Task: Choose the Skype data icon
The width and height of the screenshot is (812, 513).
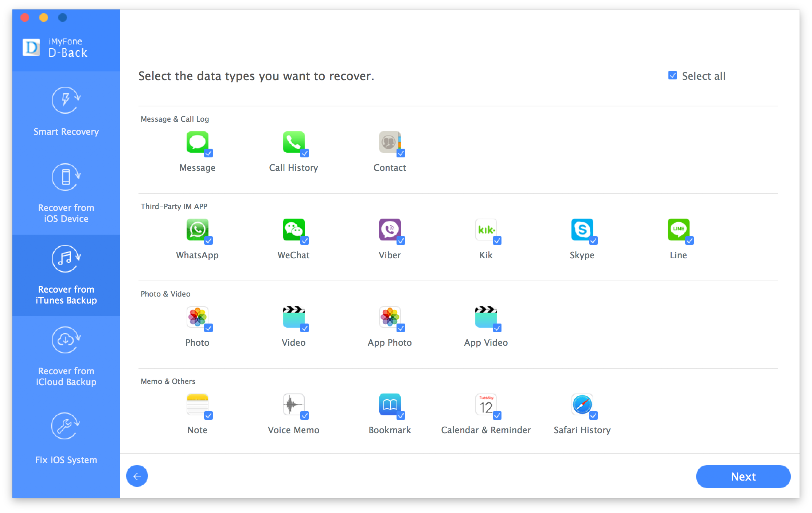Action: pyautogui.click(x=582, y=230)
